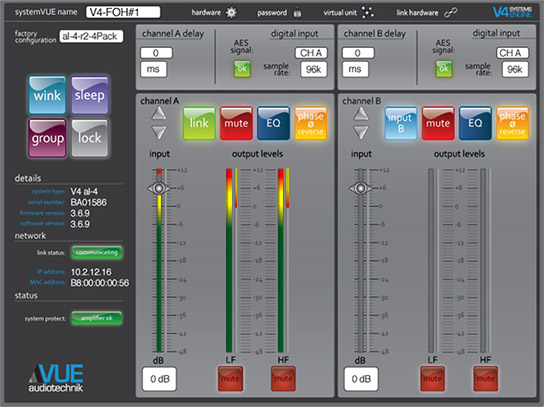544x407 pixels.
Task: Mute the channel A LF output
Action: pyautogui.click(x=230, y=378)
